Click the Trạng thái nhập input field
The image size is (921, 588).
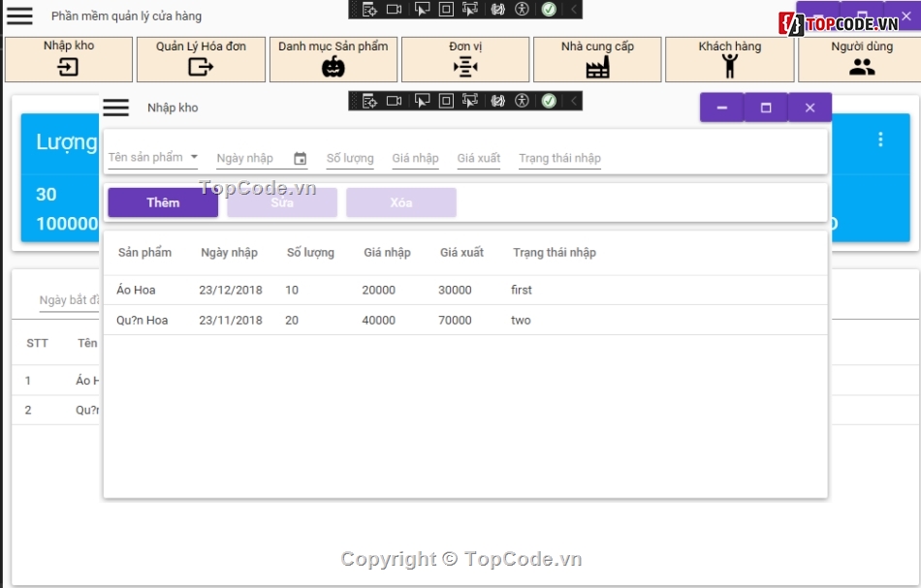[x=559, y=158]
